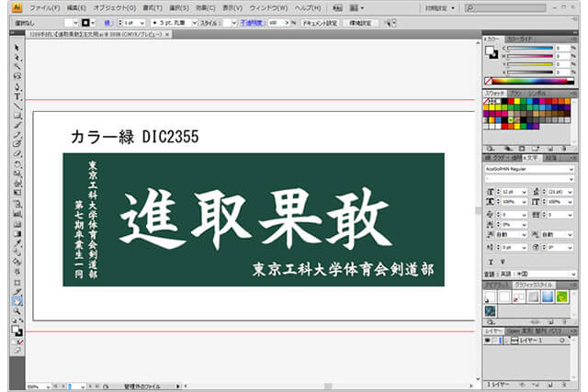Open the オブジェクト(O) menu
This screenshot has width=588, height=392.
(x=115, y=8)
